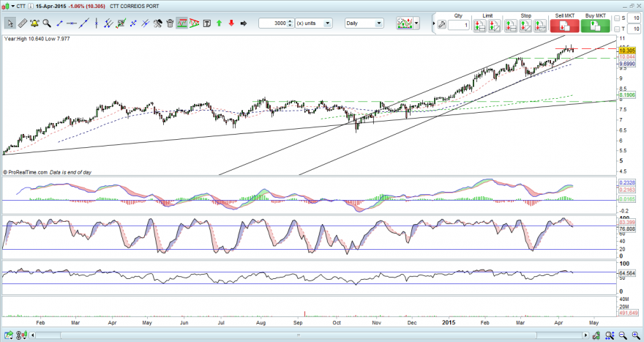Click the hammer and wrench settings icon
The height and width of the screenshot is (342, 644).
point(158,23)
